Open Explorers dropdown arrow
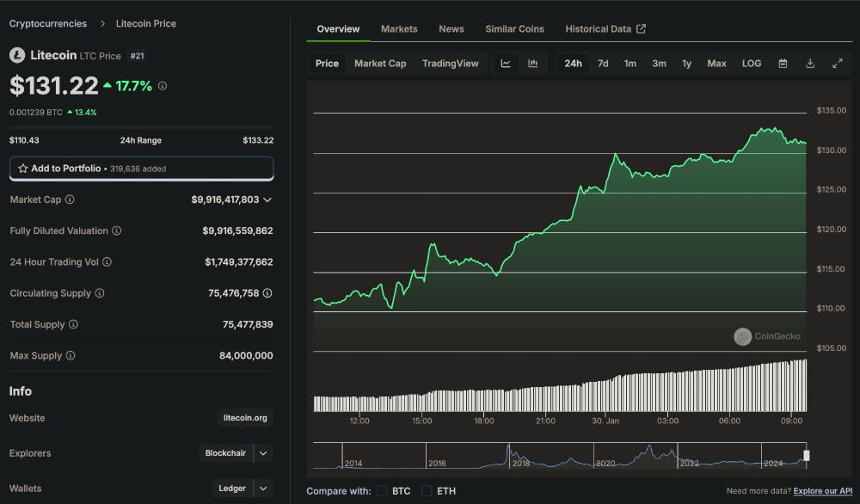The width and height of the screenshot is (860, 504). click(263, 453)
